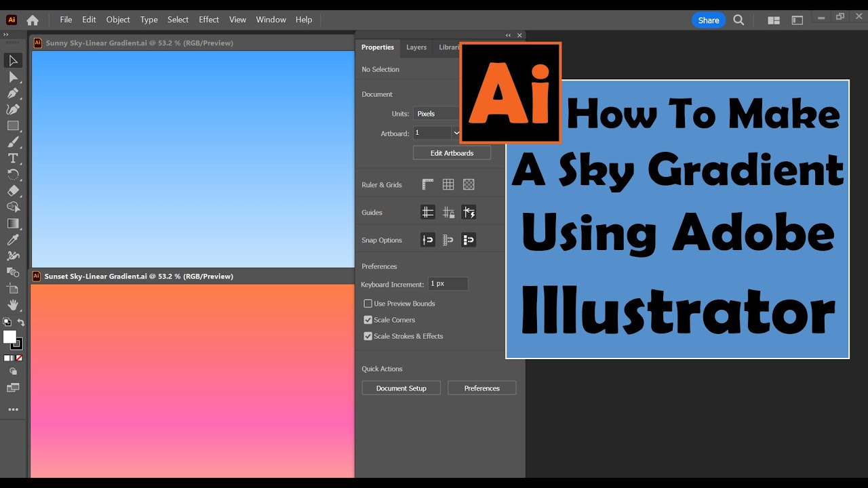Screen dimensions: 868x488
Task: Open the workspace switcher dropdown
Action: [797, 20]
